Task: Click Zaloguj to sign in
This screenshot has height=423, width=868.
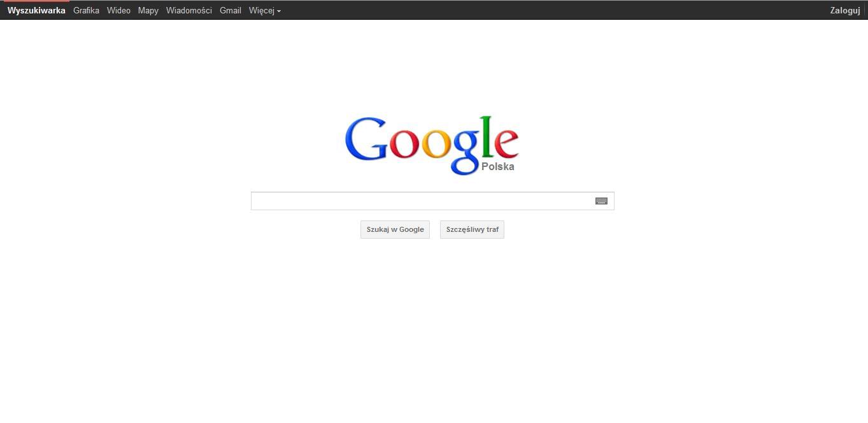Action: point(845,11)
